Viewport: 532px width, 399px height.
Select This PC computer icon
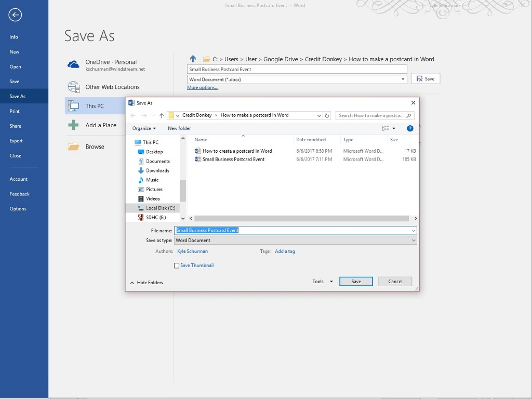[x=73, y=106]
